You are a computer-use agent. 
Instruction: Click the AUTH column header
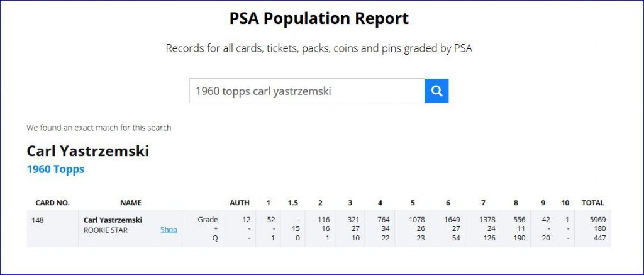239,203
